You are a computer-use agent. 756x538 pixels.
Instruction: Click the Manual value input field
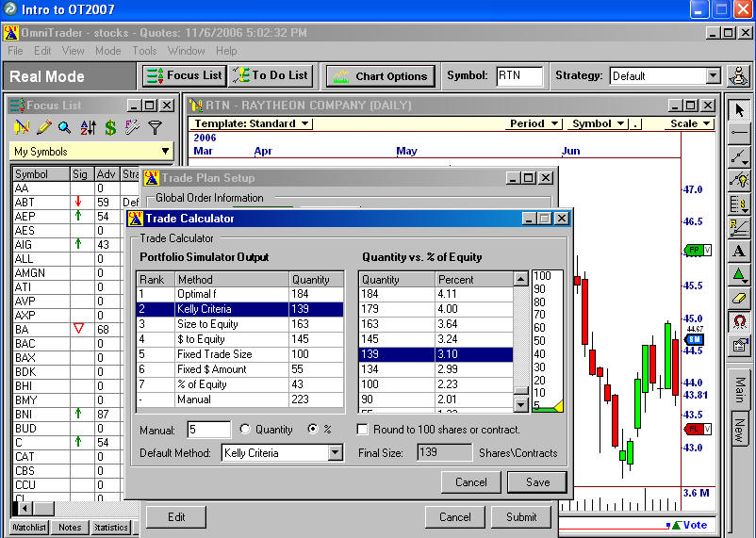pyautogui.click(x=208, y=429)
